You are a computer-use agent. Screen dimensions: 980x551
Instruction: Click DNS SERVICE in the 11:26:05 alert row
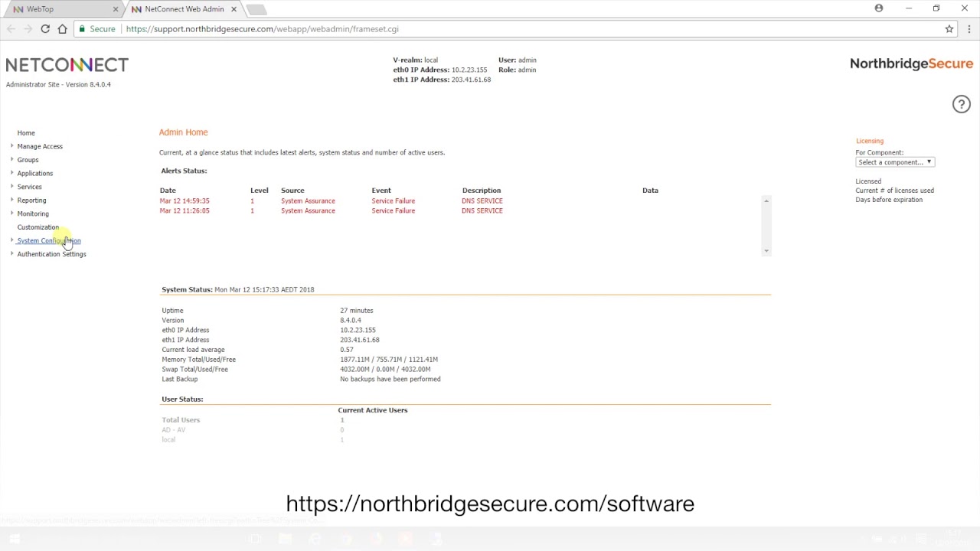[x=482, y=210]
